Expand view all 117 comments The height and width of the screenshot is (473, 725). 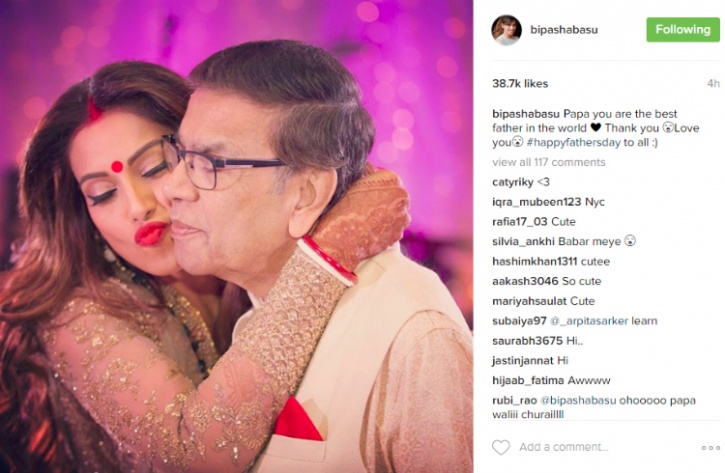548,162
